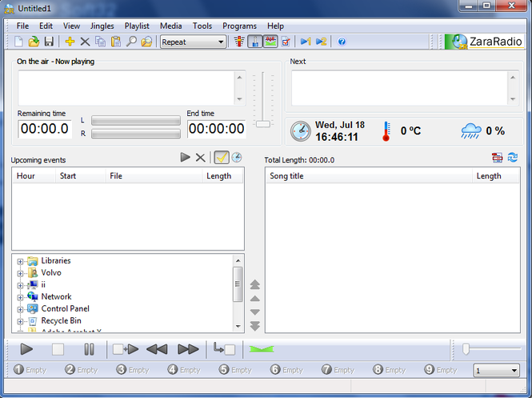Fast forward the current track

188,349
